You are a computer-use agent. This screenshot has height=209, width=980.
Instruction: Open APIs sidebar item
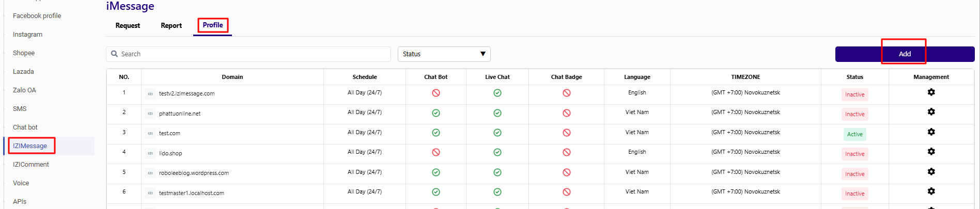[x=20, y=202]
